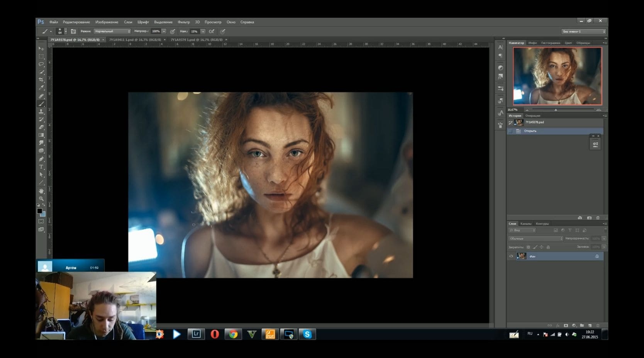Open the foreground color swatch

point(39,211)
